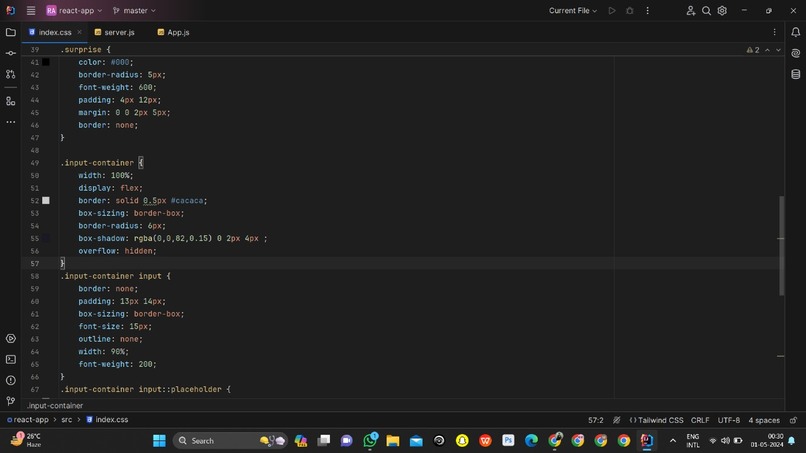Open Current File run configuration dropdown
Viewport: 806px width, 453px height.
(573, 10)
